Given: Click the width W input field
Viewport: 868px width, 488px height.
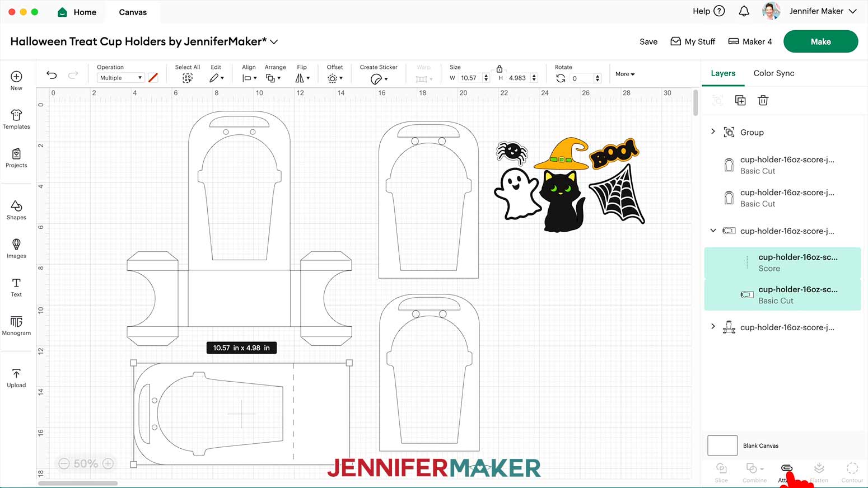Looking at the screenshot, I should click(470, 78).
